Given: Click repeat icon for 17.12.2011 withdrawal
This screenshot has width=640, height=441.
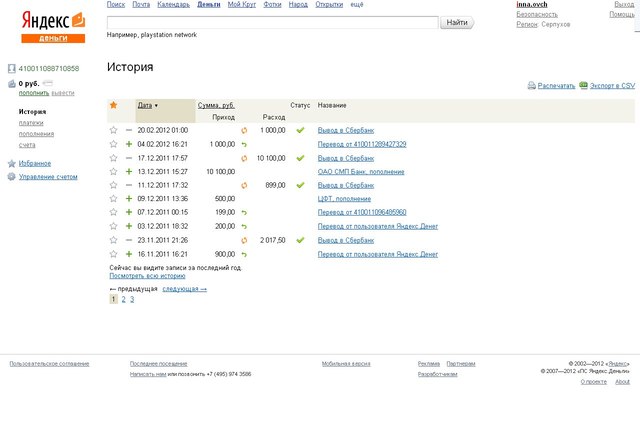Looking at the screenshot, I should 244,158.
